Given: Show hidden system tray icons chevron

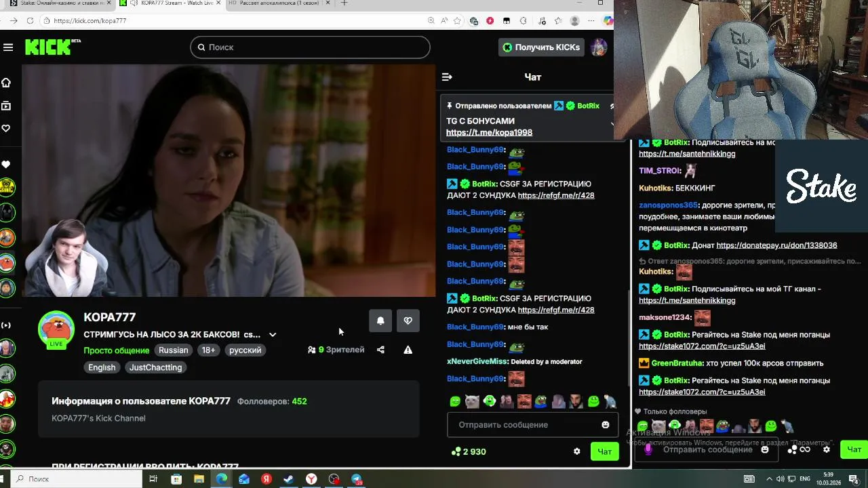Looking at the screenshot, I should pos(769,479).
